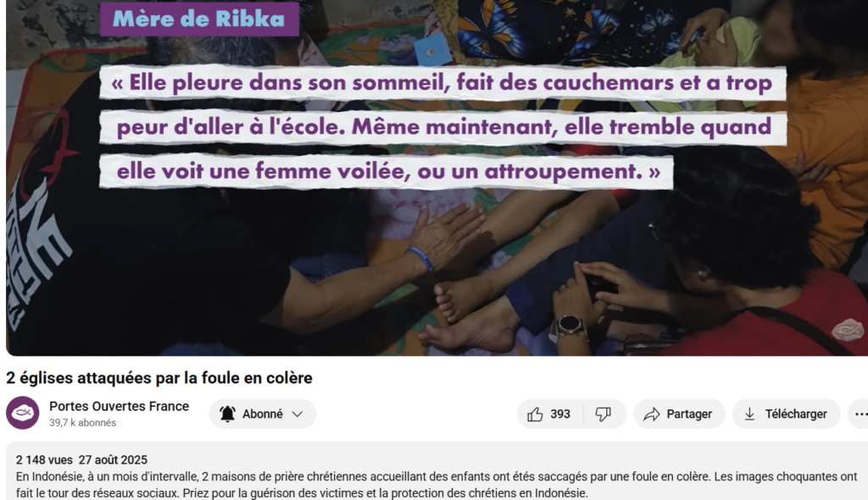Click the thumbs-down dislike icon
This screenshot has width=868, height=500.
[603, 414]
